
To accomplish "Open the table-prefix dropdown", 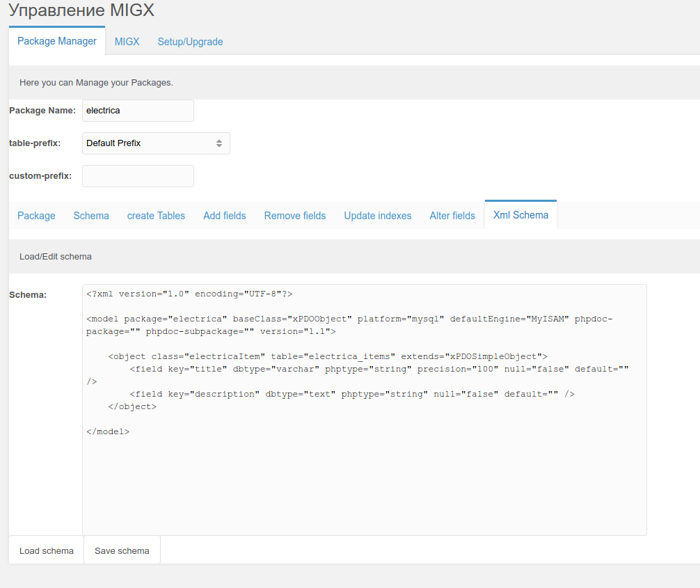I will tap(156, 143).
